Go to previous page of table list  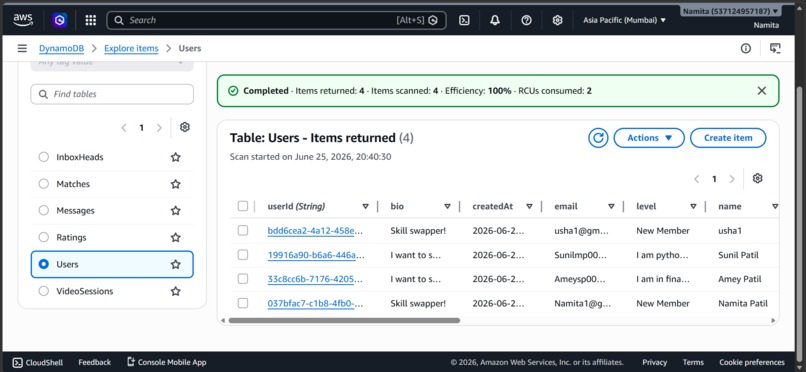(x=124, y=128)
